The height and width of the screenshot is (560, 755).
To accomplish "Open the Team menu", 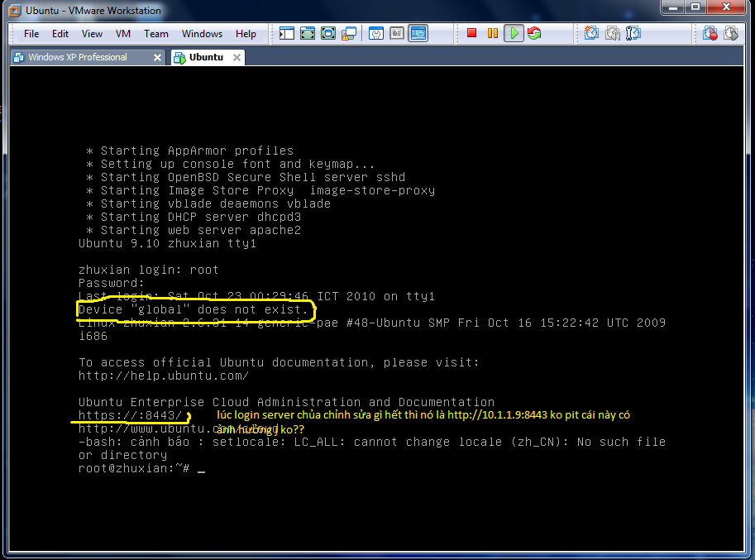I will [156, 34].
